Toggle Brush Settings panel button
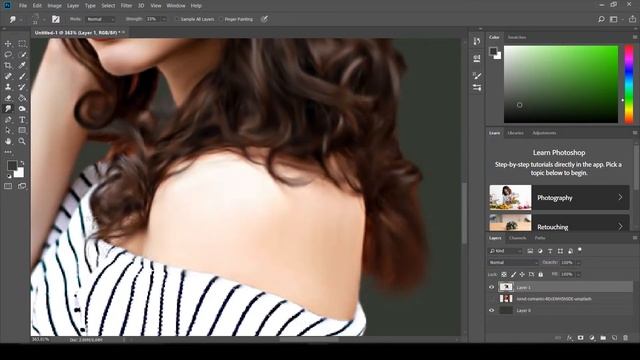Viewport: 640px width, 360px height. click(x=56, y=19)
